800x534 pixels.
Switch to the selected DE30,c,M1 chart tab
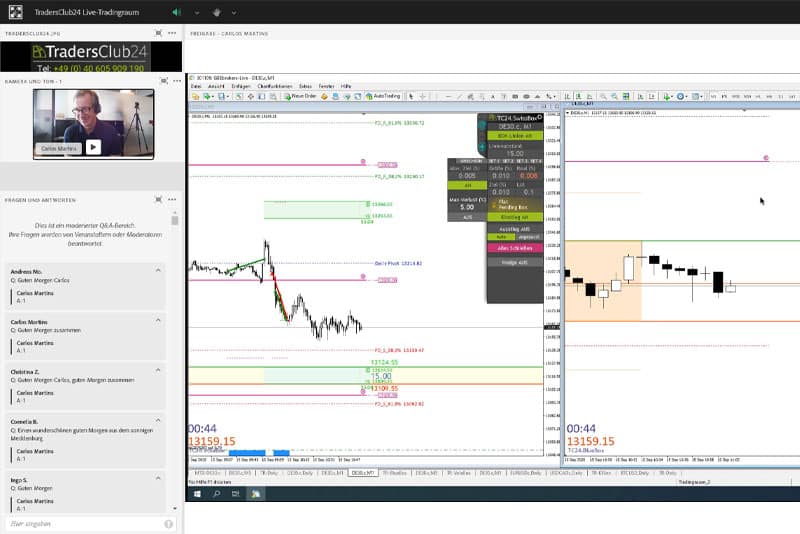coord(363,473)
